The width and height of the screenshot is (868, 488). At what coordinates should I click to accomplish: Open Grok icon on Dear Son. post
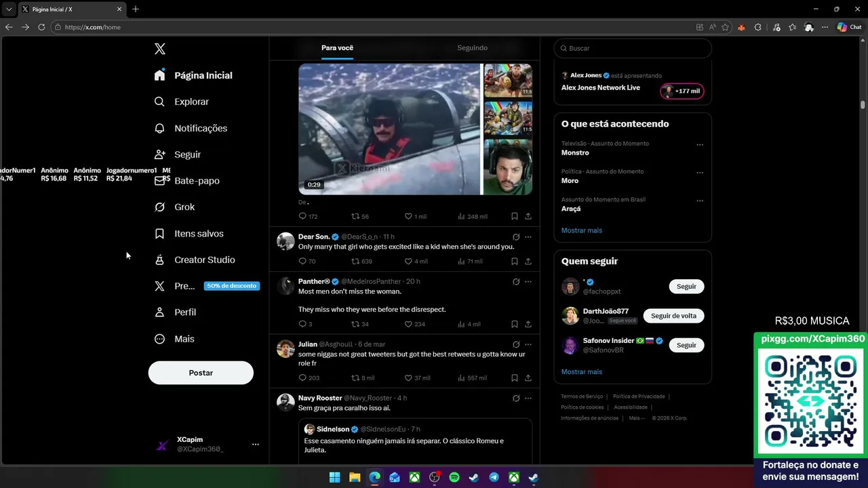[x=516, y=237]
